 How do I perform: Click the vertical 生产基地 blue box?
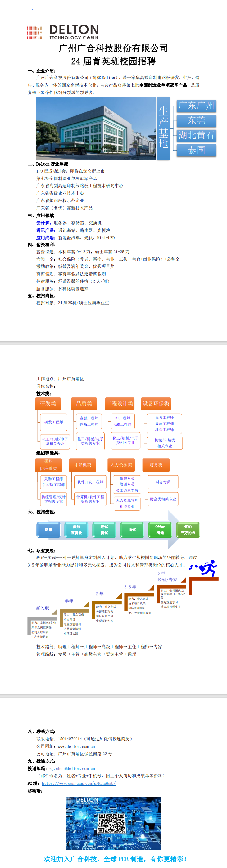163,128
